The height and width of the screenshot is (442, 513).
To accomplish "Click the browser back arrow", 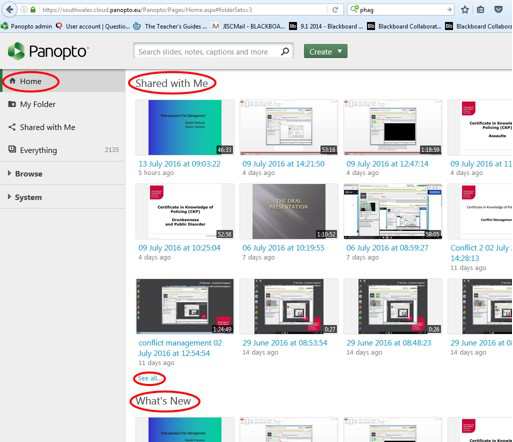I will [x=10, y=9].
